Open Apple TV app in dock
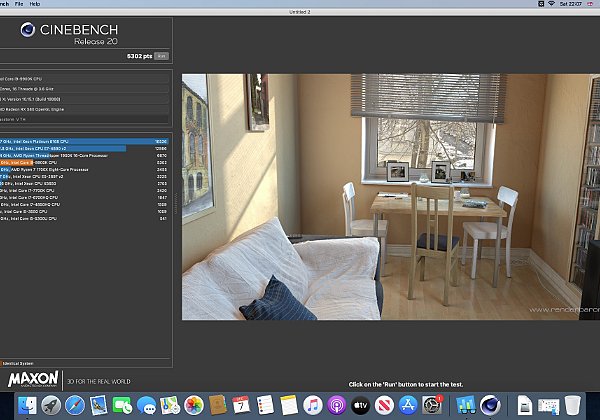Viewport: 600px width, 420px height. 361,404
